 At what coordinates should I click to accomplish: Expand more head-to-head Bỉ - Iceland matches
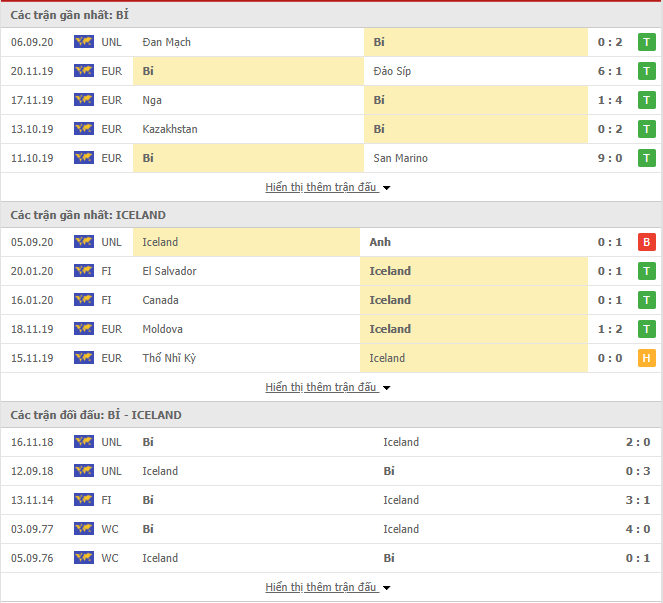(327, 587)
